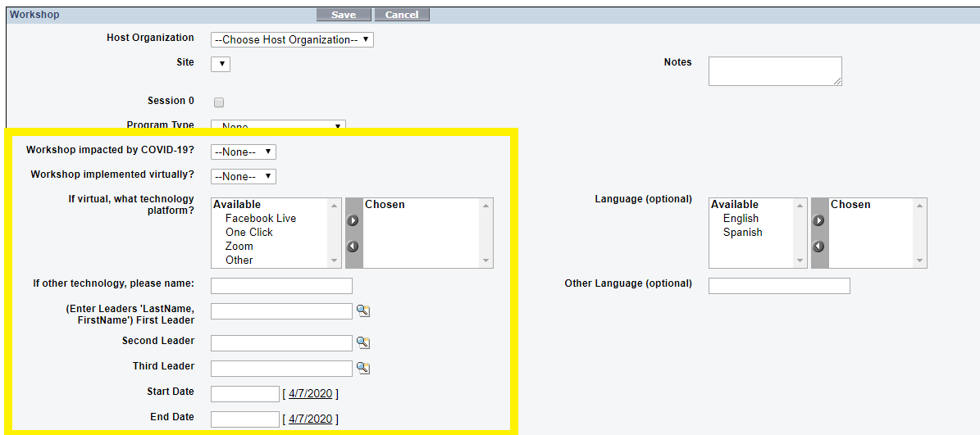Image resolution: width=980 pixels, height=435 pixels.
Task: Open Workshop implemented virtually dropdown
Action: (243, 177)
